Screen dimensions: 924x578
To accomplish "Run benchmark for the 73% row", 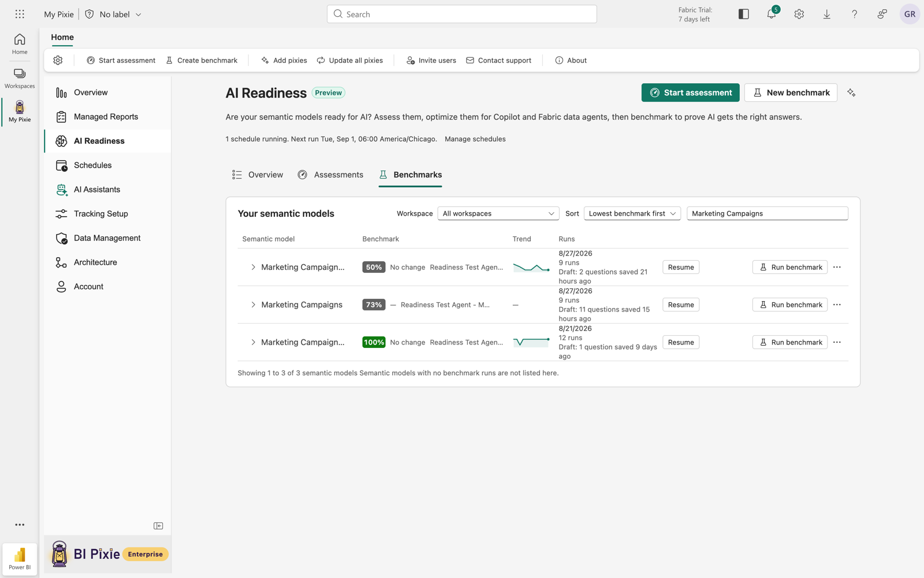I will click(790, 305).
